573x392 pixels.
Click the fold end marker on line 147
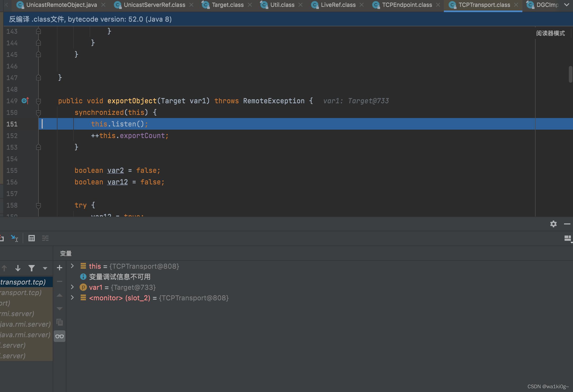[38, 78]
